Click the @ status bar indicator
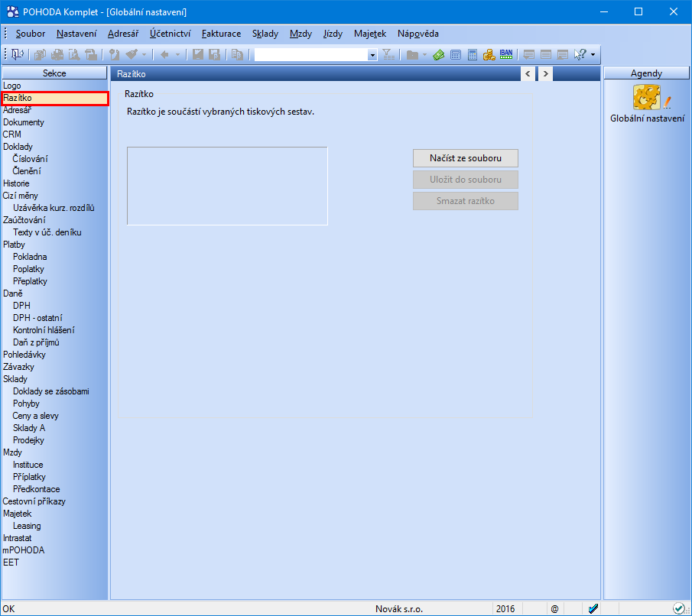 pos(555,609)
